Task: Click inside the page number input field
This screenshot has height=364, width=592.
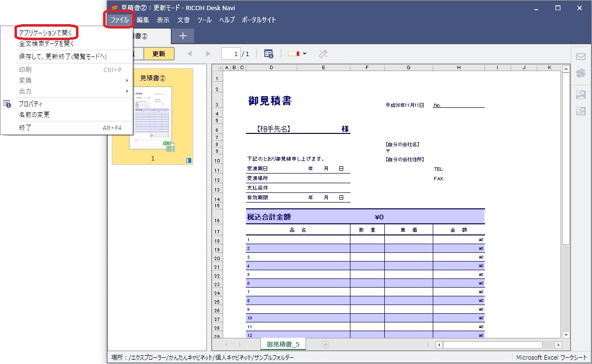Action: coord(231,54)
